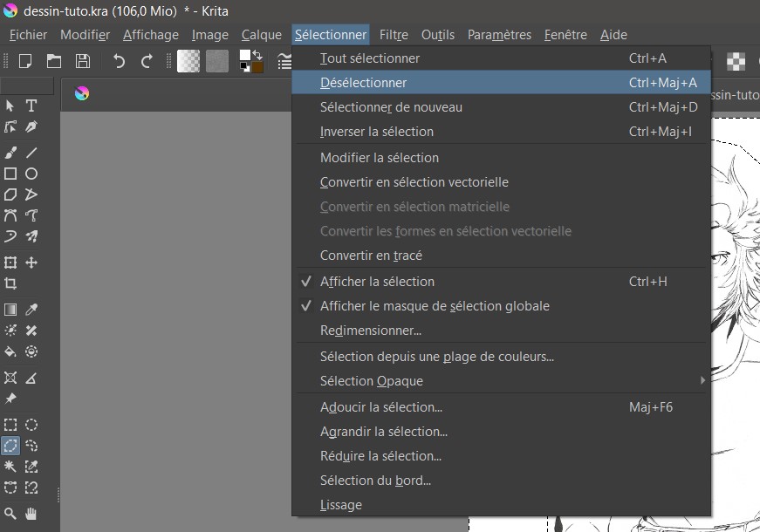Viewport: 760px width, 532px height.
Task: Open the Calque menu
Action: pyautogui.click(x=262, y=35)
